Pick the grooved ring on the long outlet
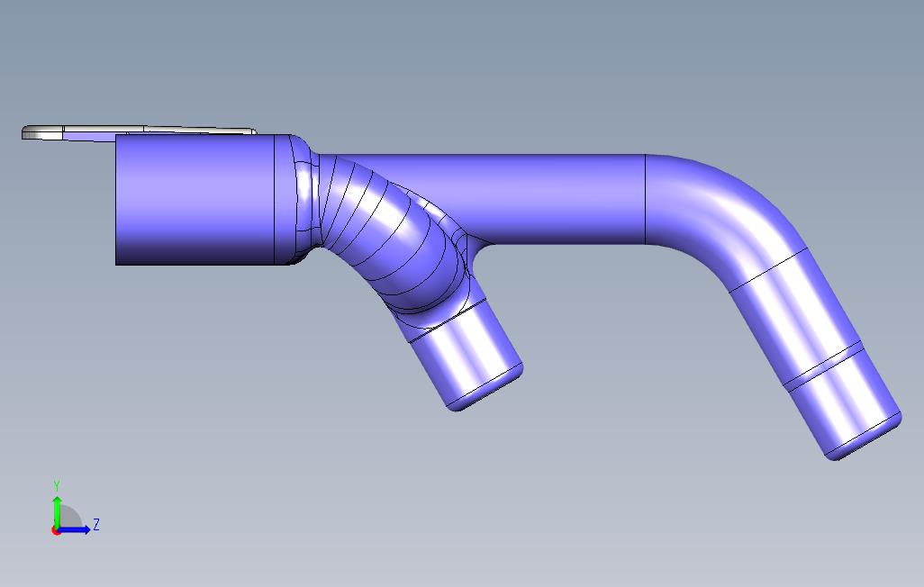 [x=824, y=367]
